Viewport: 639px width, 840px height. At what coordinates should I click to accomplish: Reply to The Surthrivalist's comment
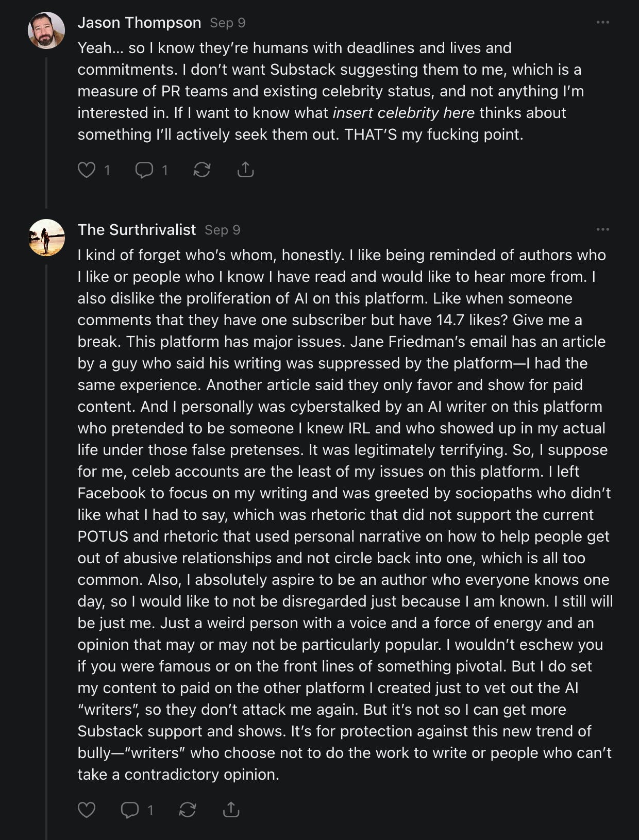(x=130, y=810)
